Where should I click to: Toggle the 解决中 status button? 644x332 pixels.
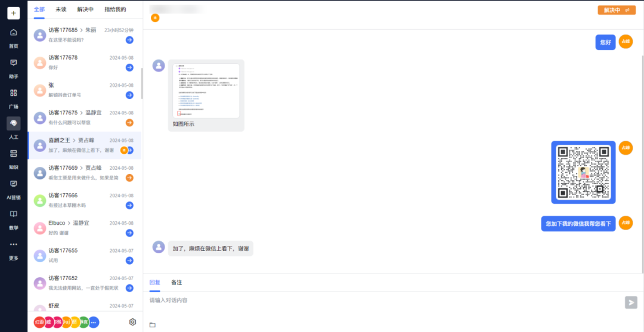point(617,10)
